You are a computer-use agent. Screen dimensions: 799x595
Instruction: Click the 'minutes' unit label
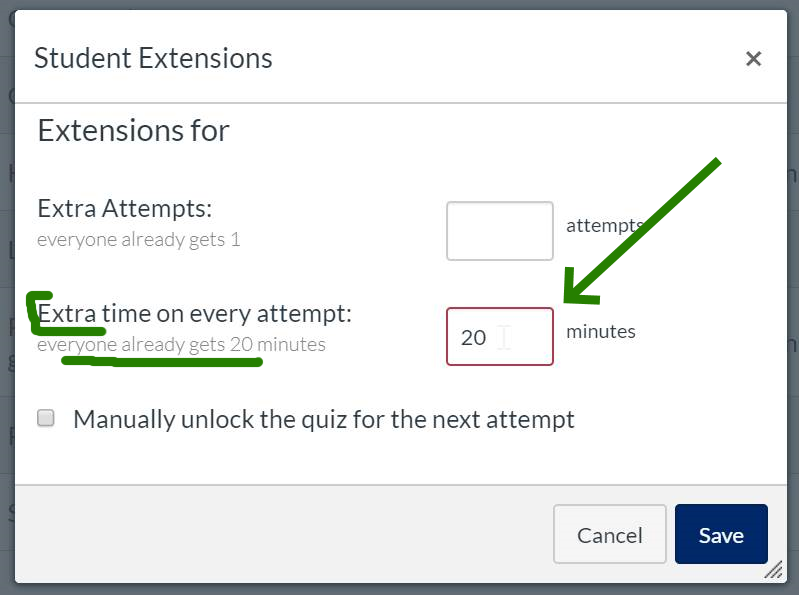[600, 331]
